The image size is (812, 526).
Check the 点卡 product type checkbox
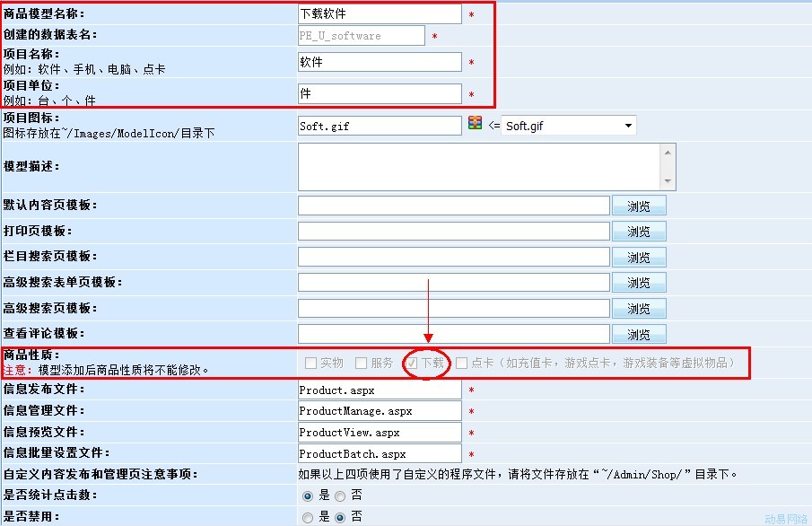pyautogui.click(x=461, y=364)
